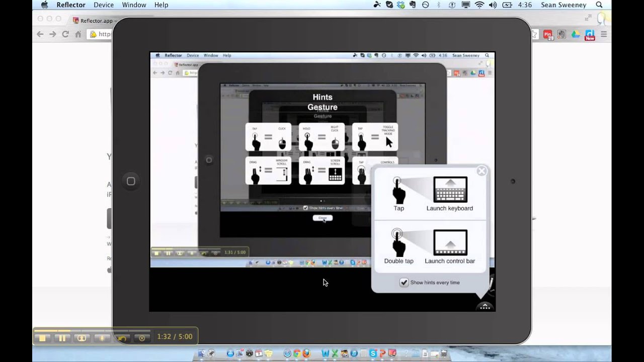The height and width of the screenshot is (362, 644).
Task: Click the fullscreen arrows in Chrome window
Action: (588, 18)
